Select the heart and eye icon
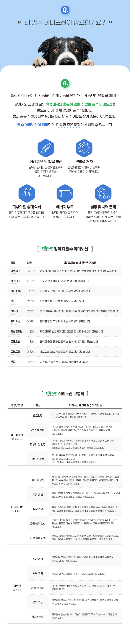130x644 pixels. click(x=103, y=193)
